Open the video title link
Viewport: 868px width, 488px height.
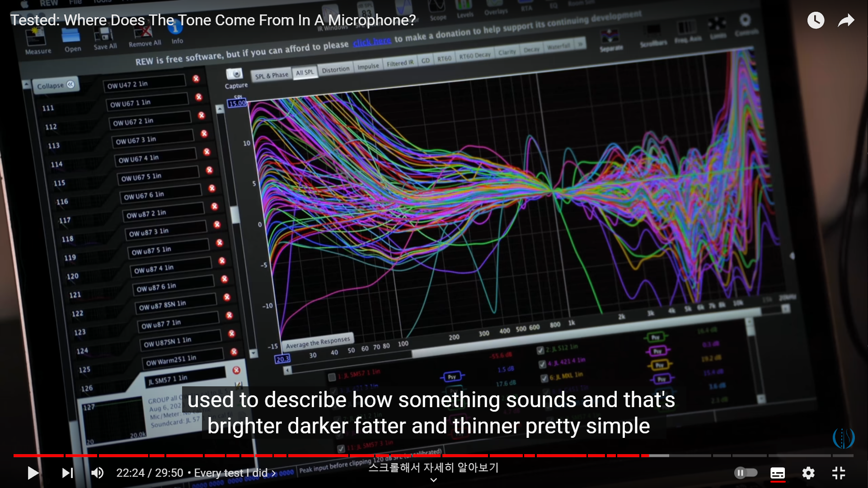213,20
